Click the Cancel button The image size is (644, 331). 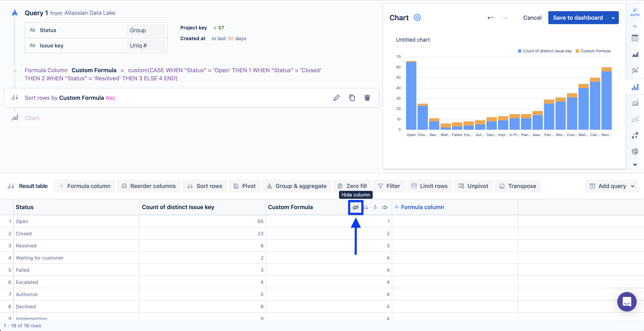coord(532,18)
